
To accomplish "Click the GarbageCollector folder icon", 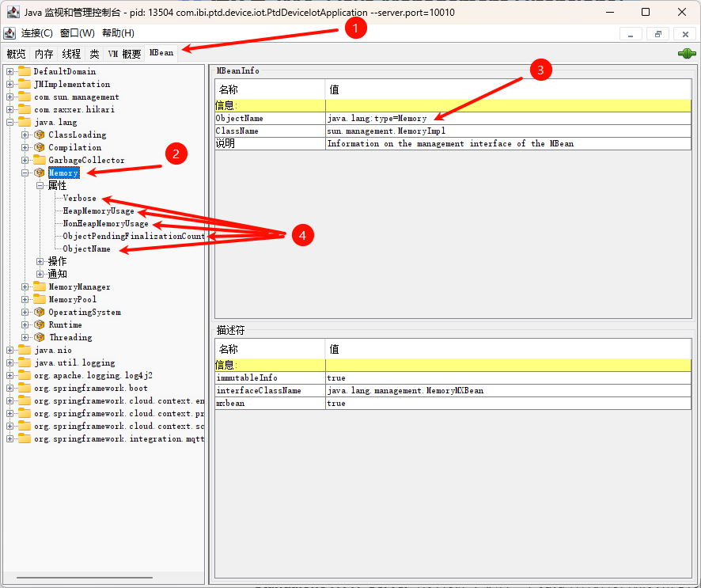I will (40, 160).
